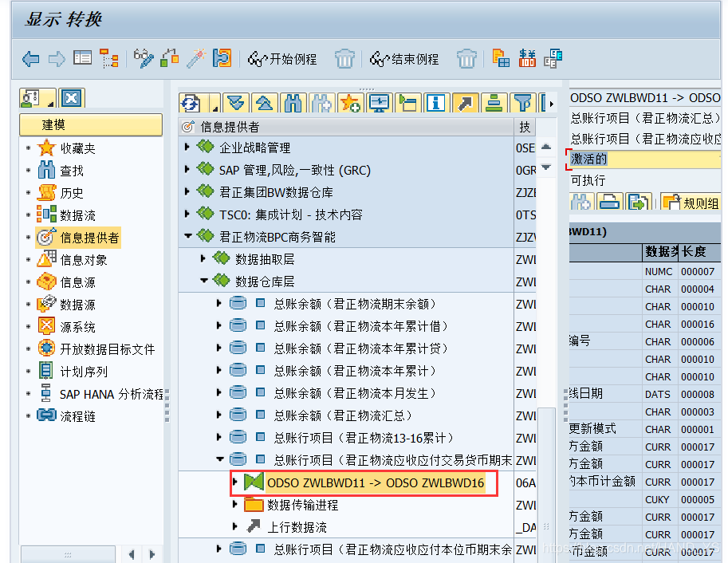Select 总账余额（君正物流汇总）tree row
Viewport: 728px width, 563px height.
tap(342, 415)
